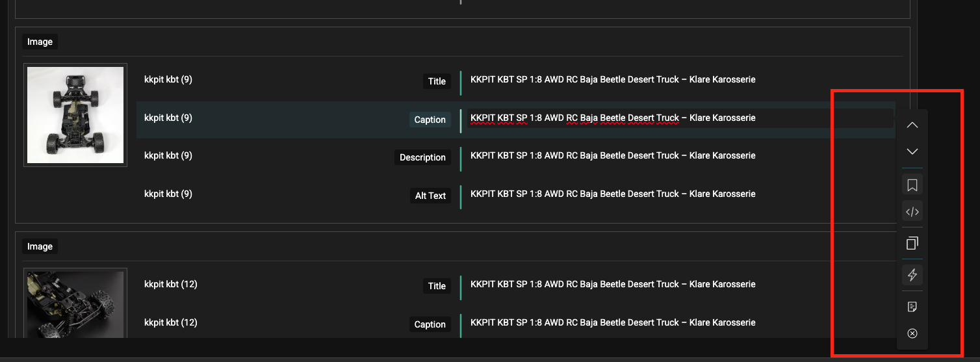Click the Caption text for kkpit kbt (12)

[612, 323]
